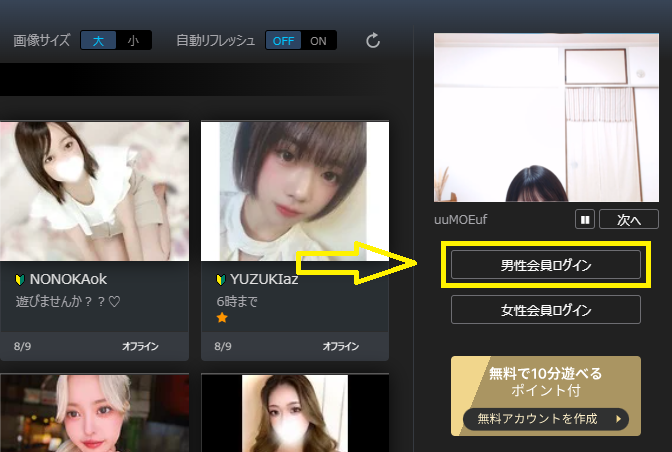Click the 自動リフレッシュ label
672x452 pixels.
pos(216,41)
